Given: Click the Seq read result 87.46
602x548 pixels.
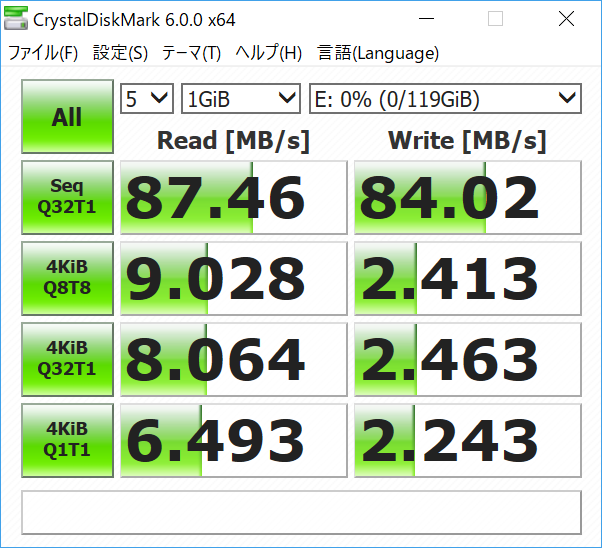Looking at the screenshot, I should pos(232,197).
